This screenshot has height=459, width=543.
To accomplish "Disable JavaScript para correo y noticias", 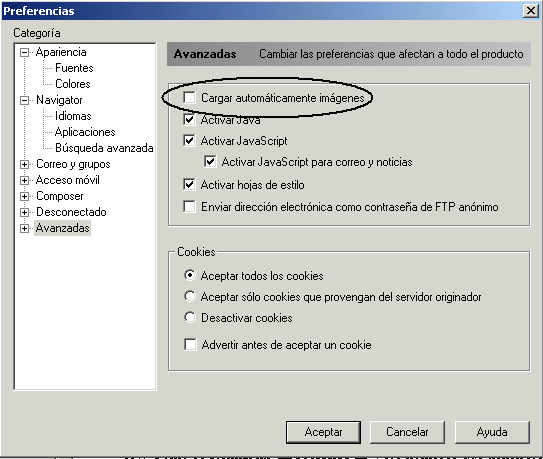I will point(210,162).
